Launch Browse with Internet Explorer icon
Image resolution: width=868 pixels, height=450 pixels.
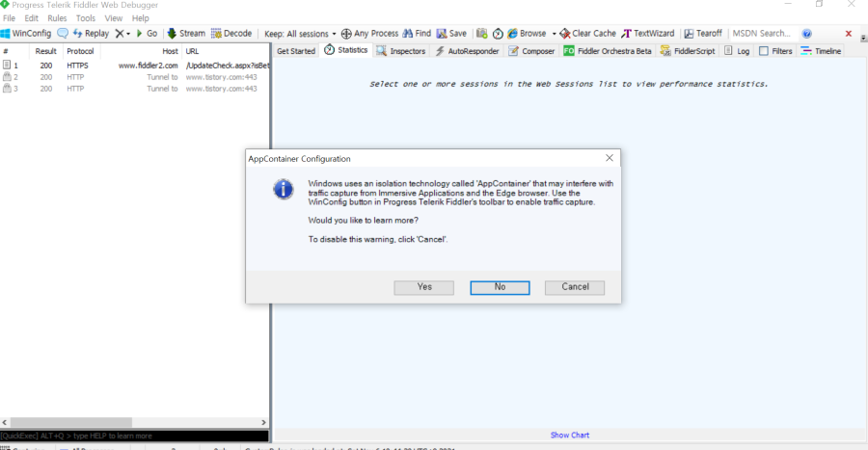[x=527, y=33]
